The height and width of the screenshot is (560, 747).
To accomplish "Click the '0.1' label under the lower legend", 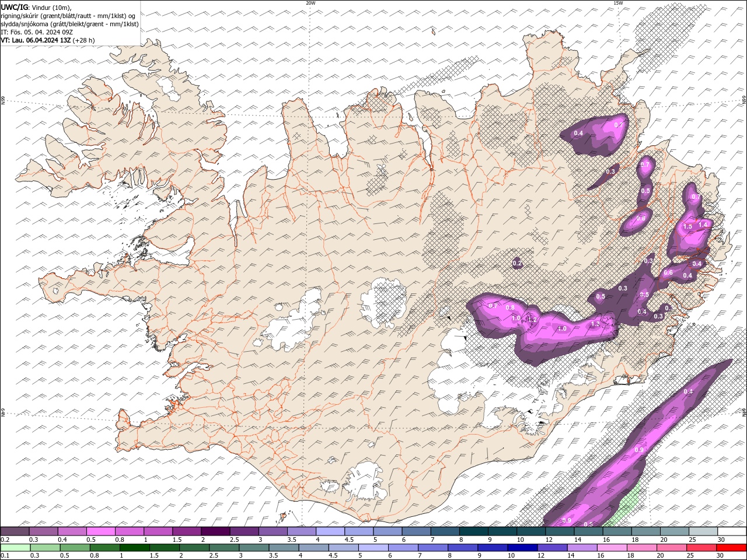I will (5, 556).
